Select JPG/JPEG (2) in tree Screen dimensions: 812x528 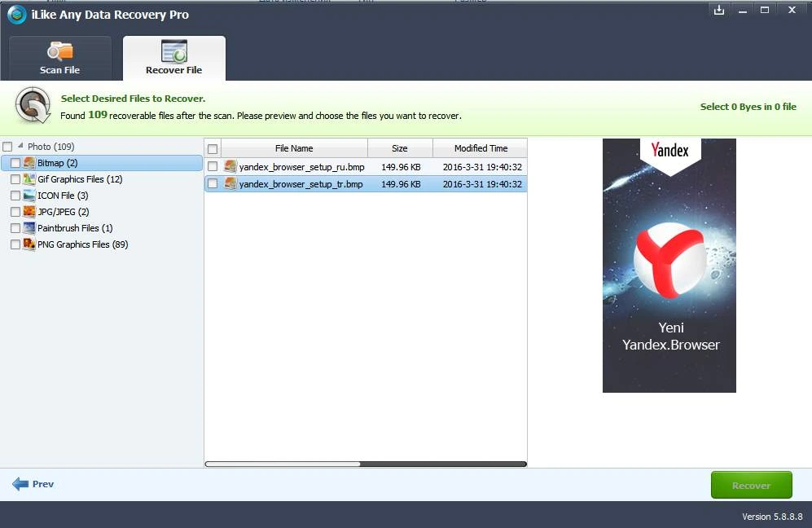coord(64,211)
